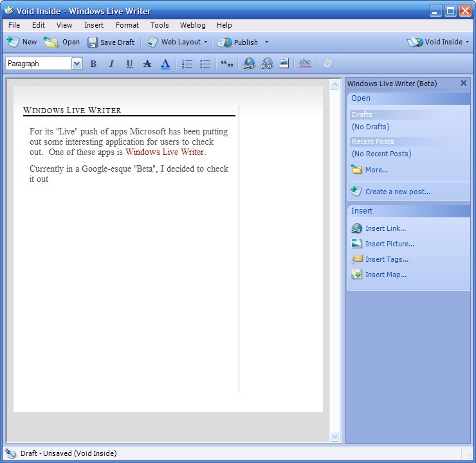
Task: Run the abc spell check
Action: tap(305, 63)
